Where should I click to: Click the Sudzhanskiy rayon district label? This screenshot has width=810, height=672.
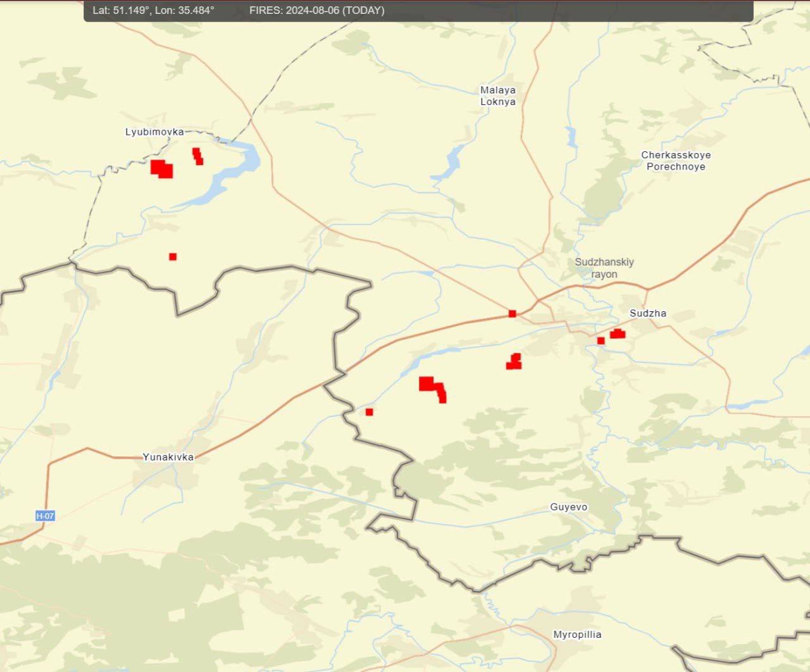pos(604,268)
